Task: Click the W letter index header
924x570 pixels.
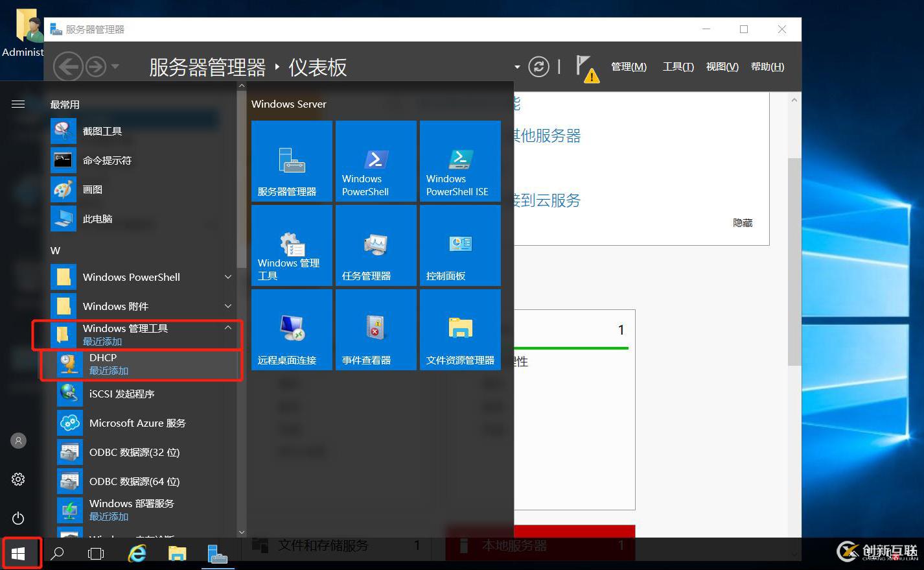Action: (55, 250)
